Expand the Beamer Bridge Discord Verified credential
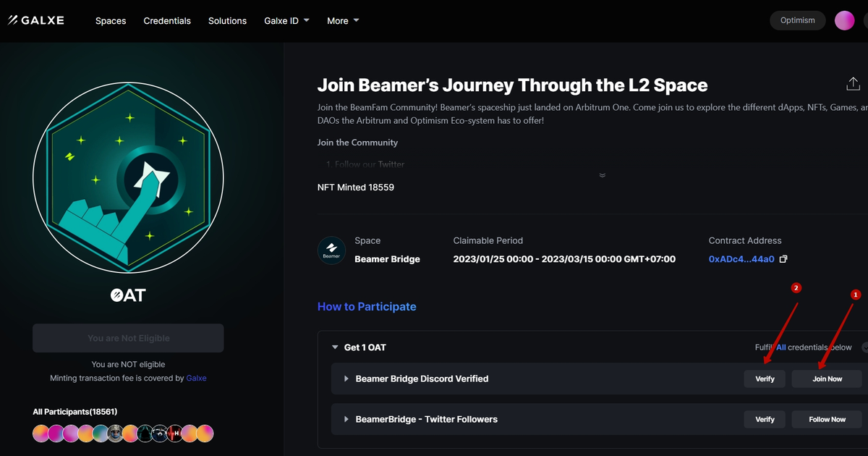The width and height of the screenshot is (868, 456). (x=346, y=379)
